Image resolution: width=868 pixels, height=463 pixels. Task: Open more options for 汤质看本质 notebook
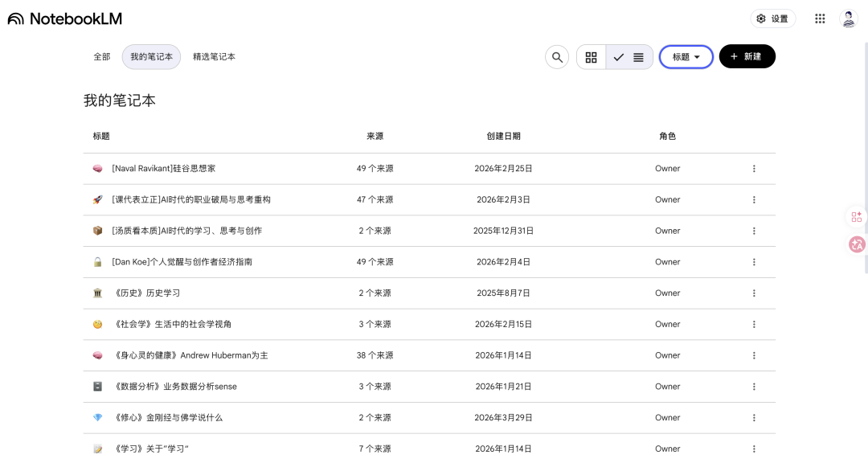[753, 231]
